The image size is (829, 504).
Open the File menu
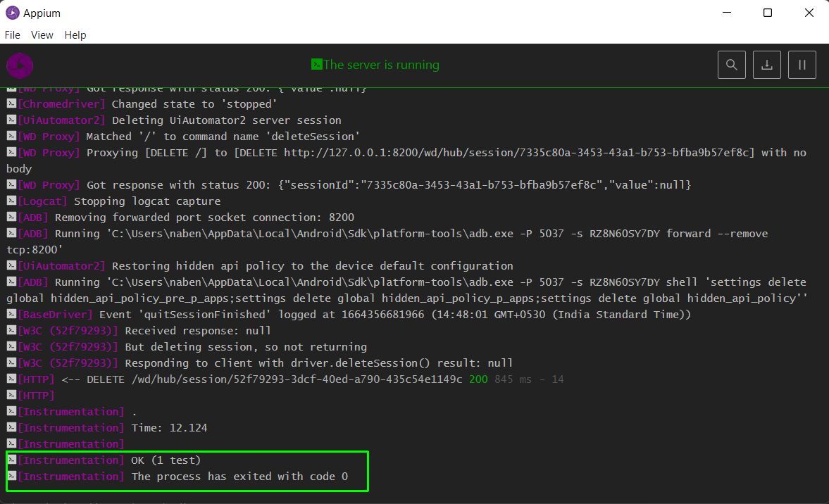coord(12,35)
